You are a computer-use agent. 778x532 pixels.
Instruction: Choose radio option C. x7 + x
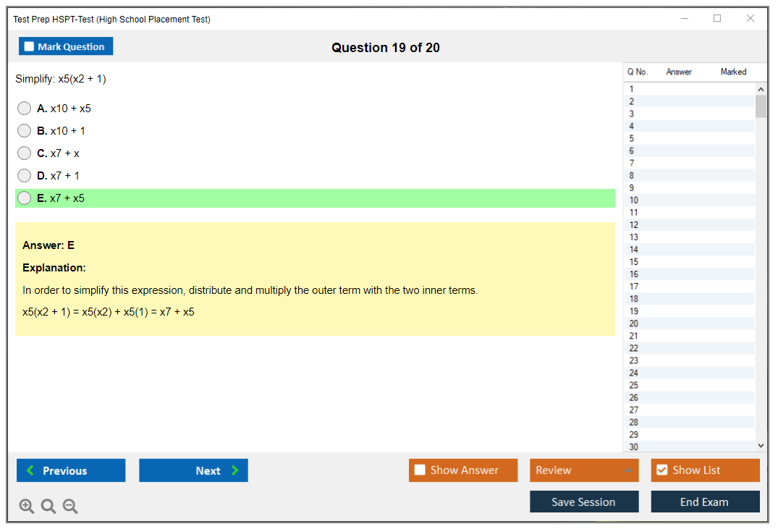coord(25,153)
